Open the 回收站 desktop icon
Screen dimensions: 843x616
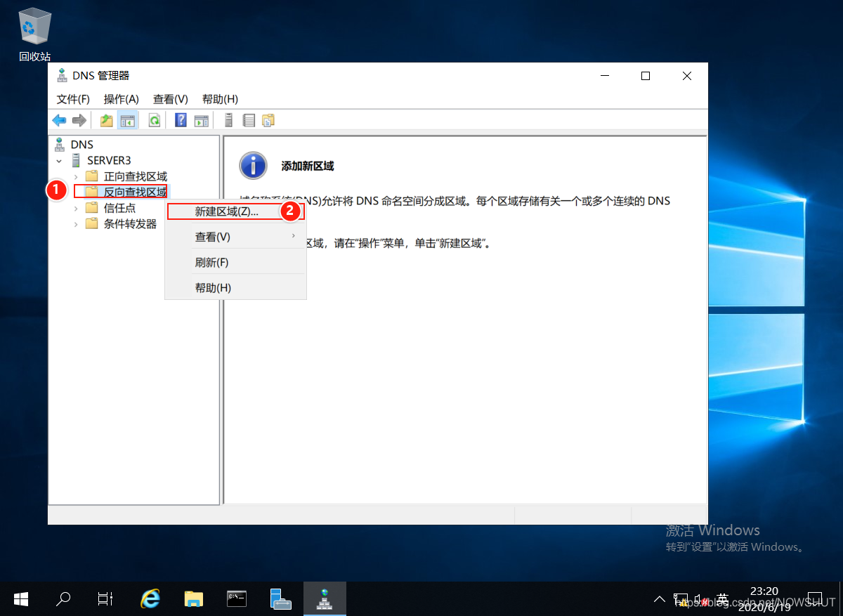coord(34,32)
